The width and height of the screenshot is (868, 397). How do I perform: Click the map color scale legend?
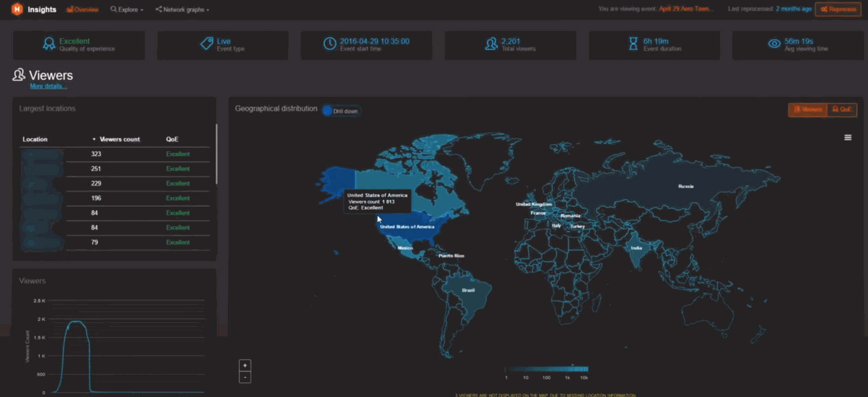pos(547,369)
